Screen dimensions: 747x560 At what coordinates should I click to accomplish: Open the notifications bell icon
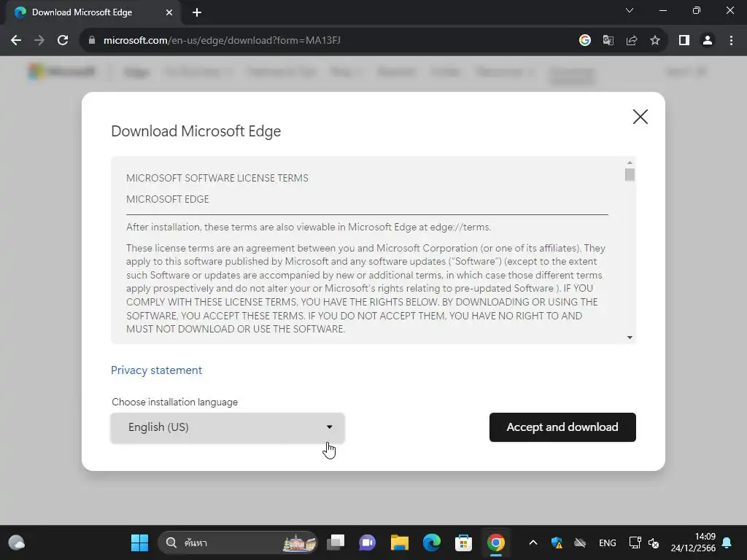[727, 542]
